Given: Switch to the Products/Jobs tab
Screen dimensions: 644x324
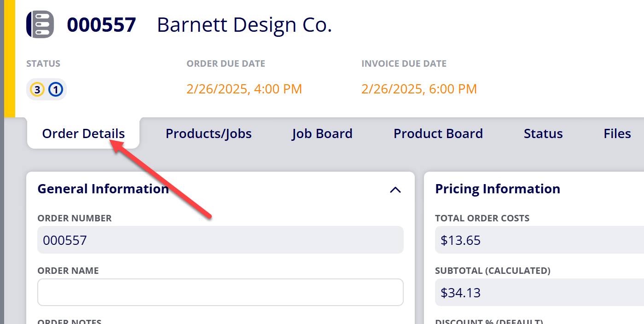Looking at the screenshot, I should 209,133.
